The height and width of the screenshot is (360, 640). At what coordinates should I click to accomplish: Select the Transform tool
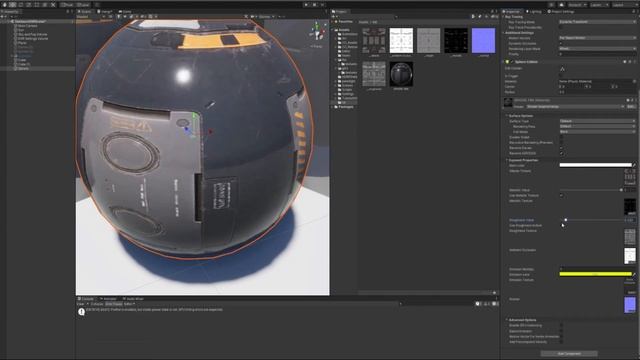(45, 5)
